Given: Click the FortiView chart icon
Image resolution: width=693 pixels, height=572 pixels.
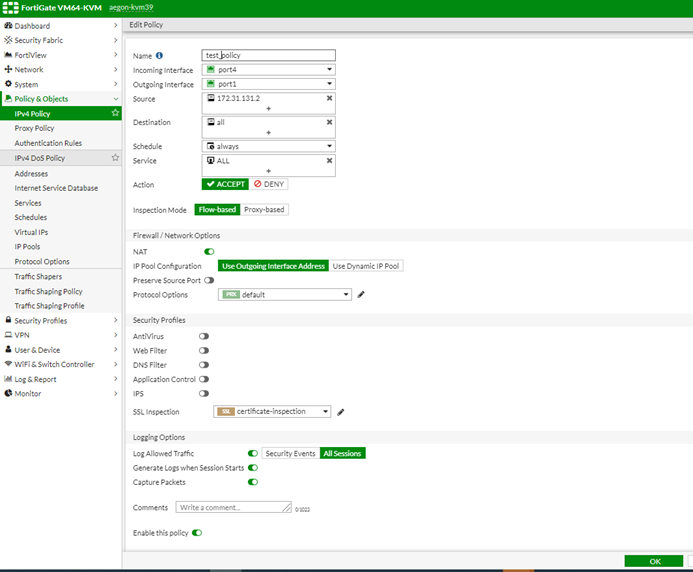Looking at the screenshot, I should pos(8,55).
